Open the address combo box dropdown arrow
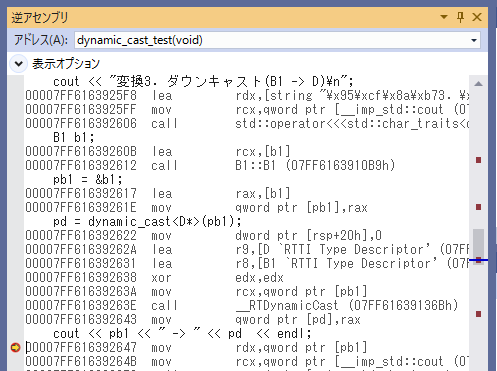 coord(474,40)
